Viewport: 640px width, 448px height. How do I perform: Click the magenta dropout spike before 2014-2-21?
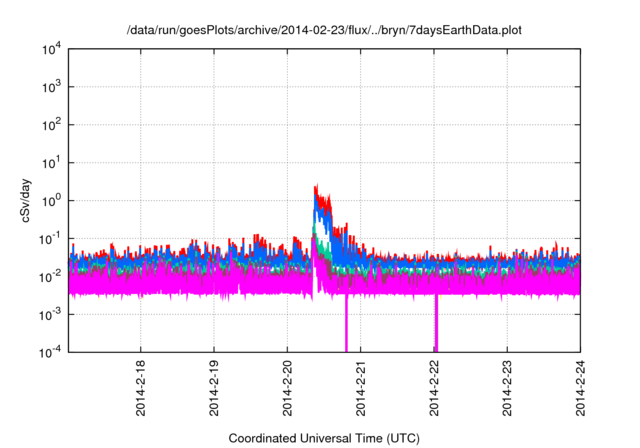(346, 322)
